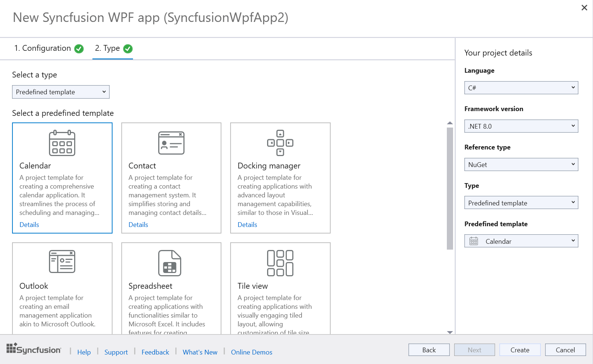
Task: Click the scrollbar up arrow
Action: click(450, 123)
